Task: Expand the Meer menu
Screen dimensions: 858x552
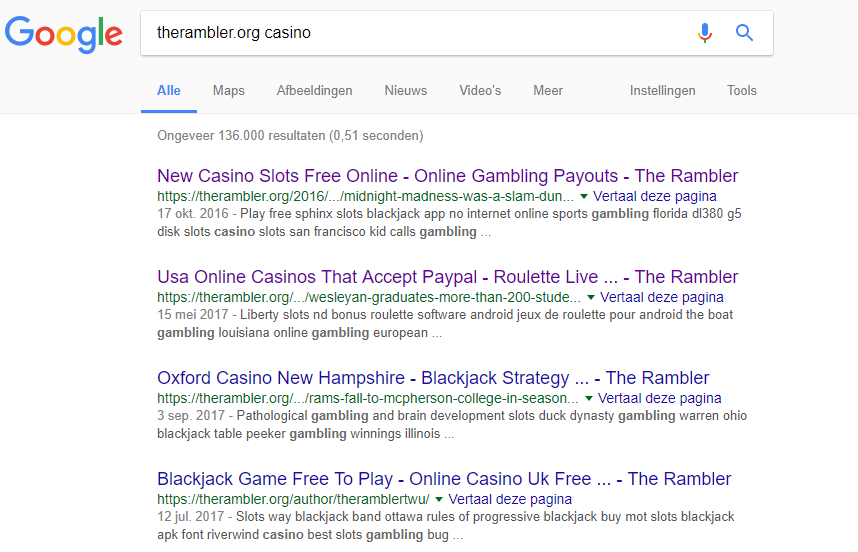Action: click(x=548, y=91)
